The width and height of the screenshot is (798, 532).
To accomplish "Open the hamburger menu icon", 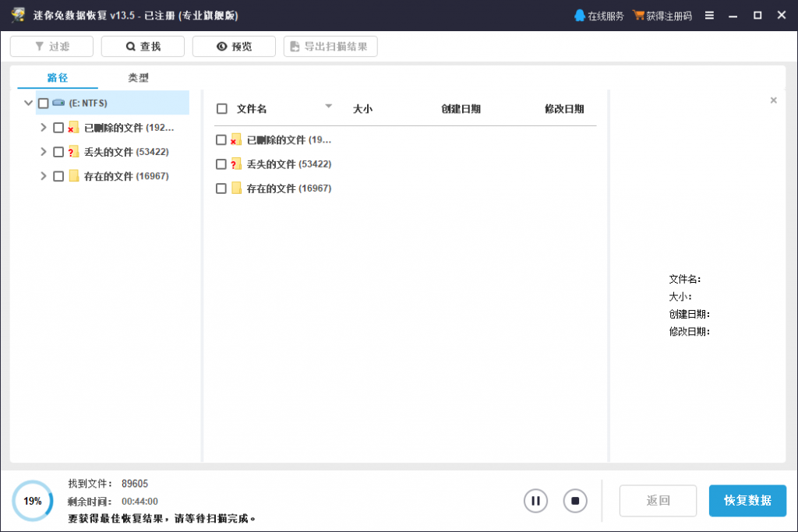I will 709,16.
